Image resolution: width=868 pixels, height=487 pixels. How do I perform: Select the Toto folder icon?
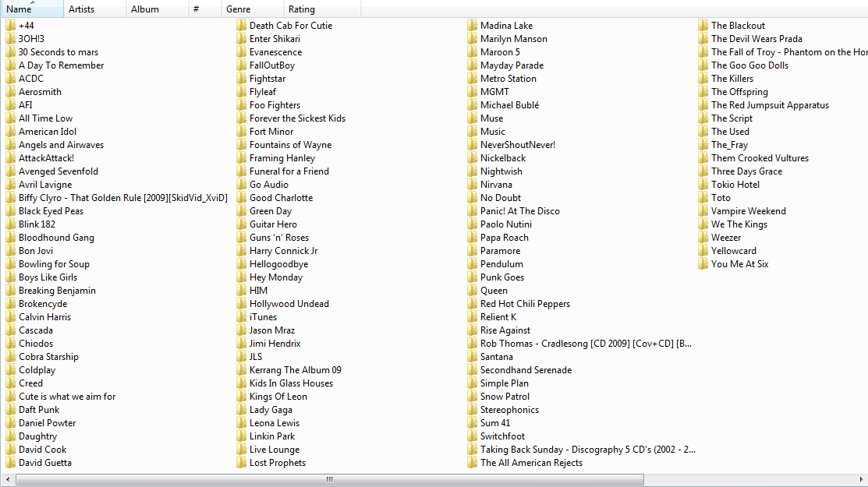click(703, 198)
